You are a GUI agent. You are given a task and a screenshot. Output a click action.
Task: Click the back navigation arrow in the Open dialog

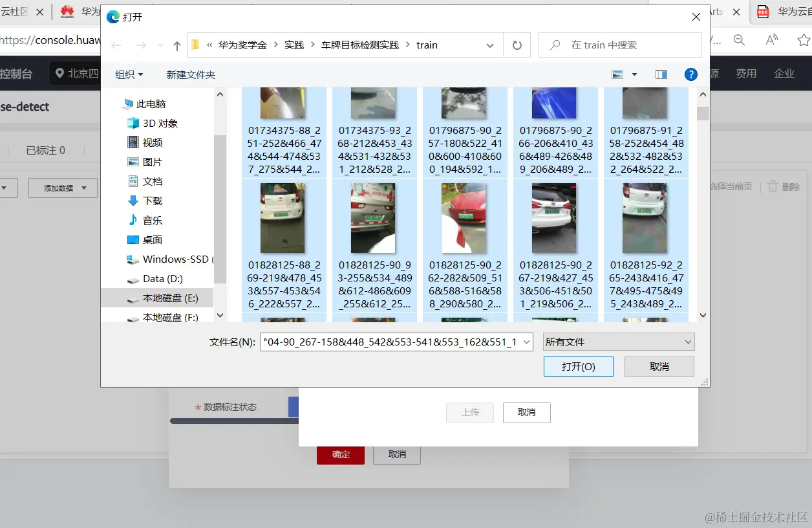point(116,45)
